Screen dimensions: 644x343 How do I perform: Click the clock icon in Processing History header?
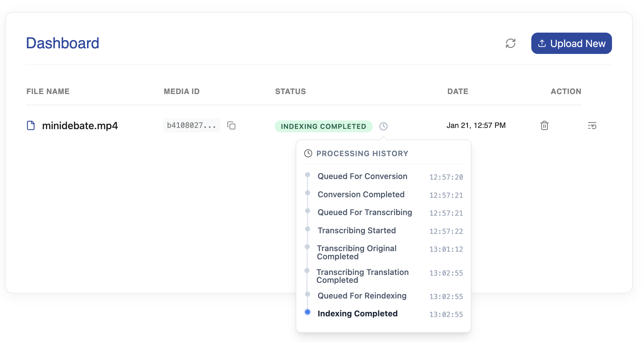point(308,153)
